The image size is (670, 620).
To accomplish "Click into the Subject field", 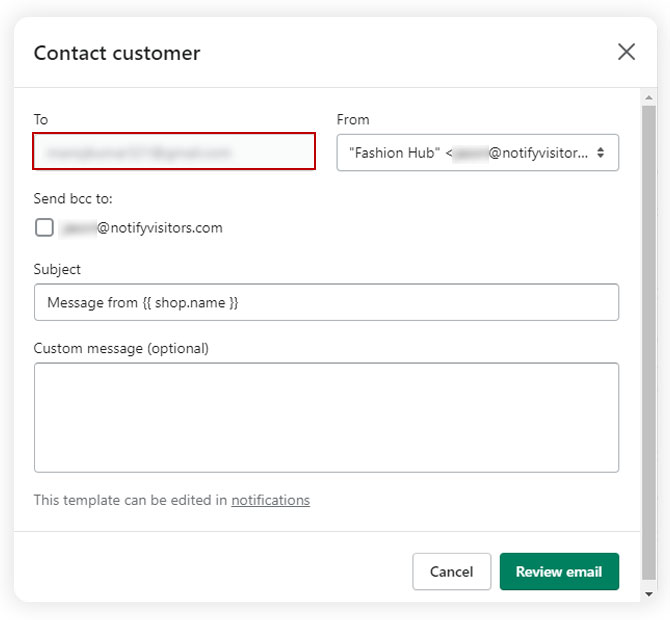I will pyautogui.click(x=326, y=302).
